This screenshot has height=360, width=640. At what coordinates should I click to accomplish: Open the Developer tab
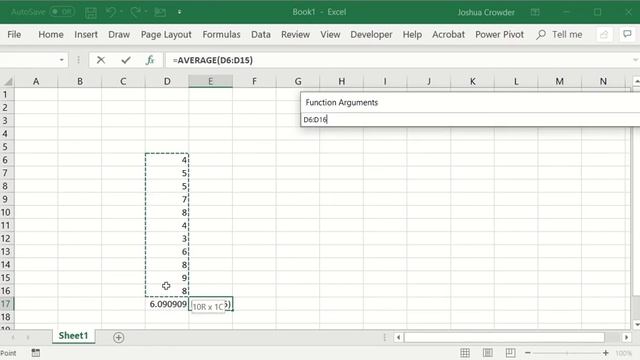tap(371, 35)
